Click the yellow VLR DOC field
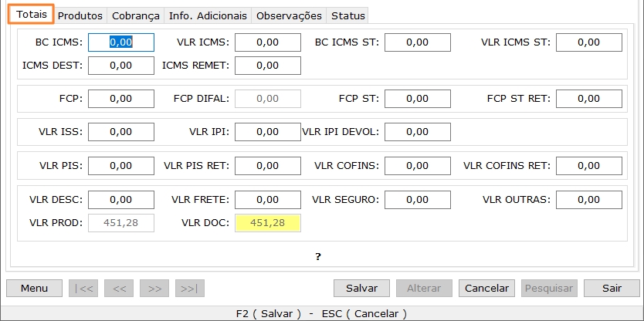Image resolution: width=644 pixels, height=321 pixels. tap(267, 223)
